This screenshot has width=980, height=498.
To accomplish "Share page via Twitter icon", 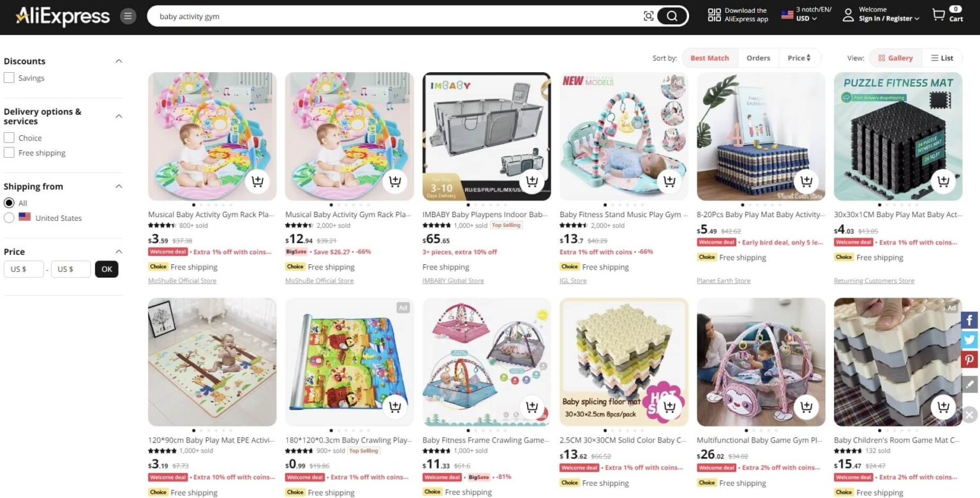I will coord(970,340).
